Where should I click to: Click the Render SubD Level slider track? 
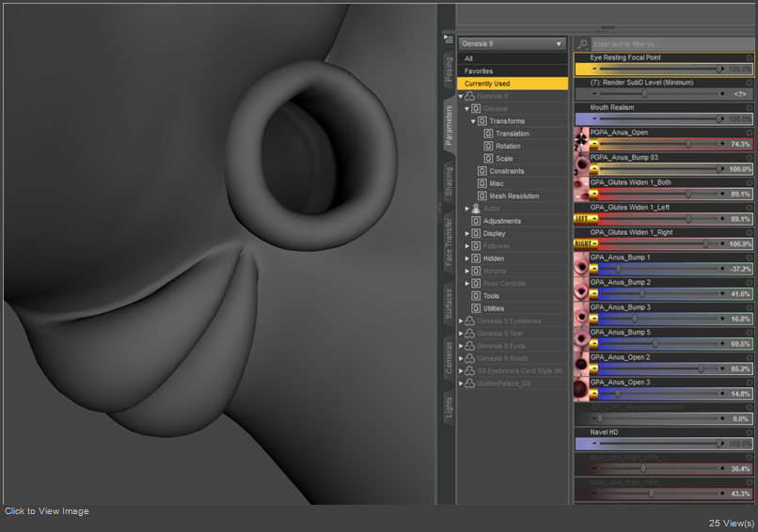coord(657,94)
